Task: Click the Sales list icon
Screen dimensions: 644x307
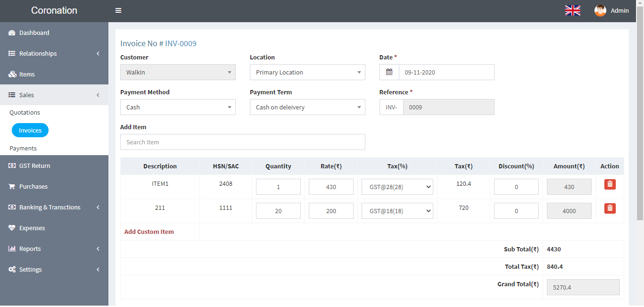Action: click(x=12, y=95)
